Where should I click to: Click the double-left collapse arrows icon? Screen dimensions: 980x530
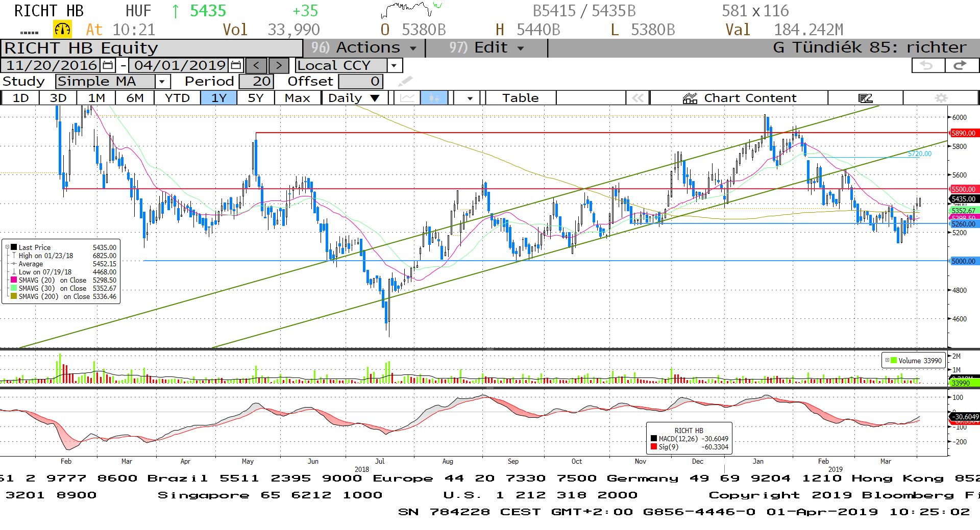click(638, 98)
